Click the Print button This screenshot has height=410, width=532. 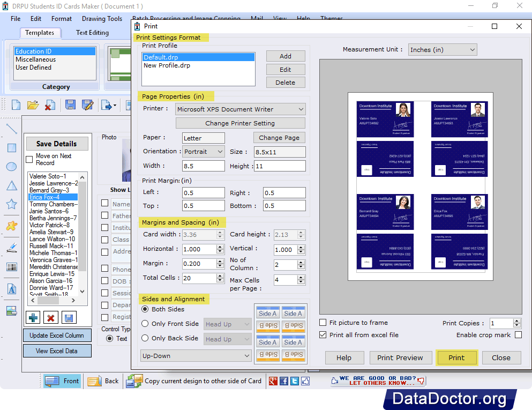(456, 357)
